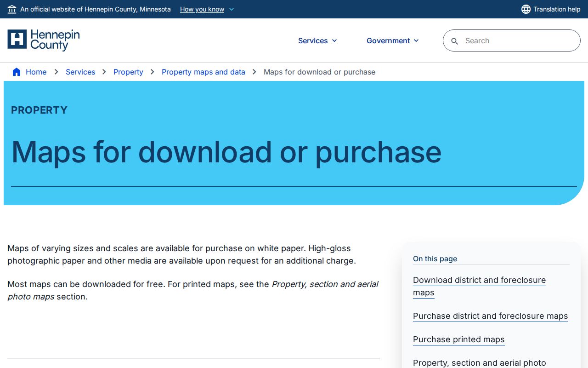Click the government building icon in banner
This screenshot has width=588, height=368.
(x=12, y=9)
